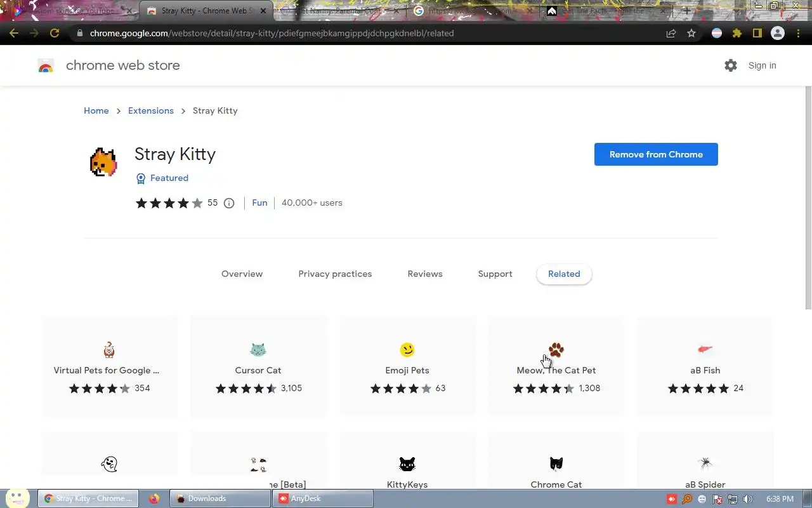The height and width of the screenshot is (508, 812).
Task: Click the Stray Kitty pixel cat icon
Action: [x=103, y=162]
